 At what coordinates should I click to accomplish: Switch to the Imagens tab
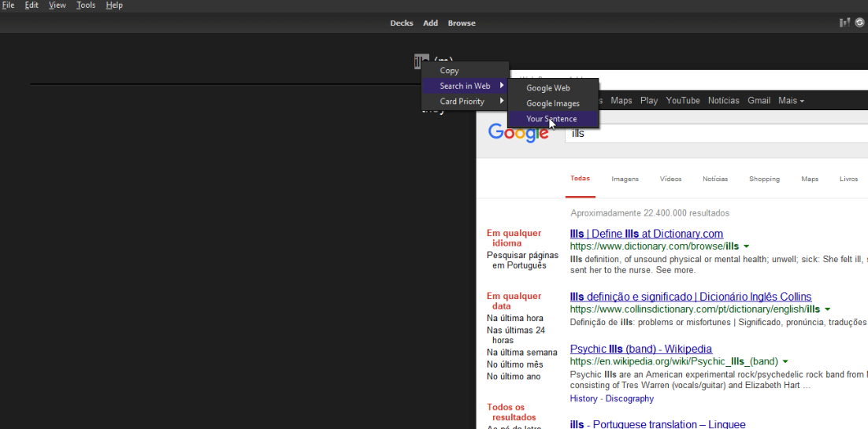pyautogui.click(x=625, y=179)
